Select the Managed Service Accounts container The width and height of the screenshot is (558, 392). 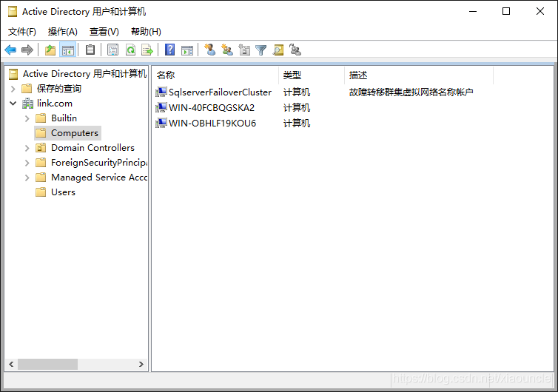pos(99,178)
